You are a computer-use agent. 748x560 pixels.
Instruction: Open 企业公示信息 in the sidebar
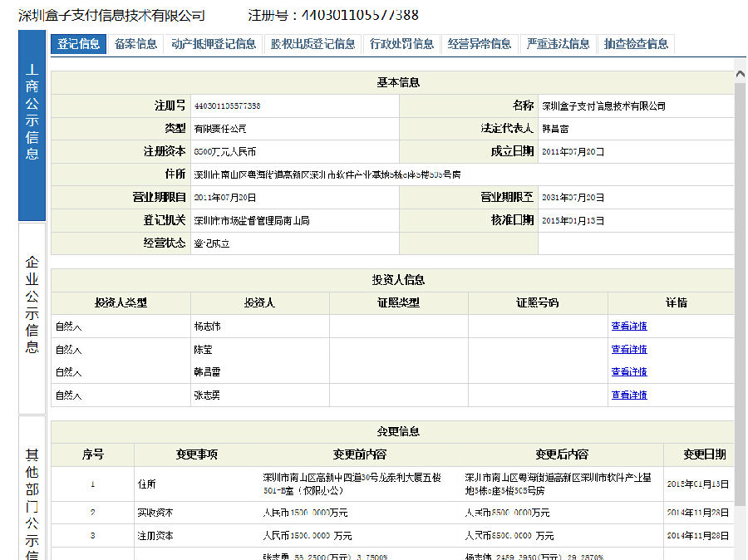[32, 318]
